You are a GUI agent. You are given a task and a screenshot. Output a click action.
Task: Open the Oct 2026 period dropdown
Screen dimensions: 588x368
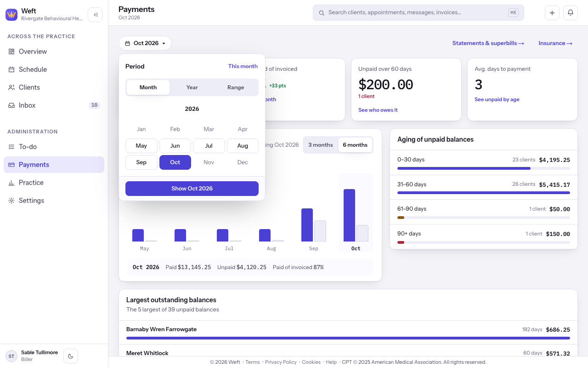[x=145, y=43]
